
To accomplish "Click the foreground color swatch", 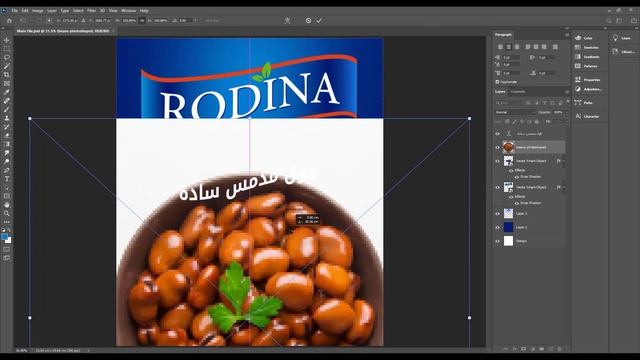I will [5, 237].
